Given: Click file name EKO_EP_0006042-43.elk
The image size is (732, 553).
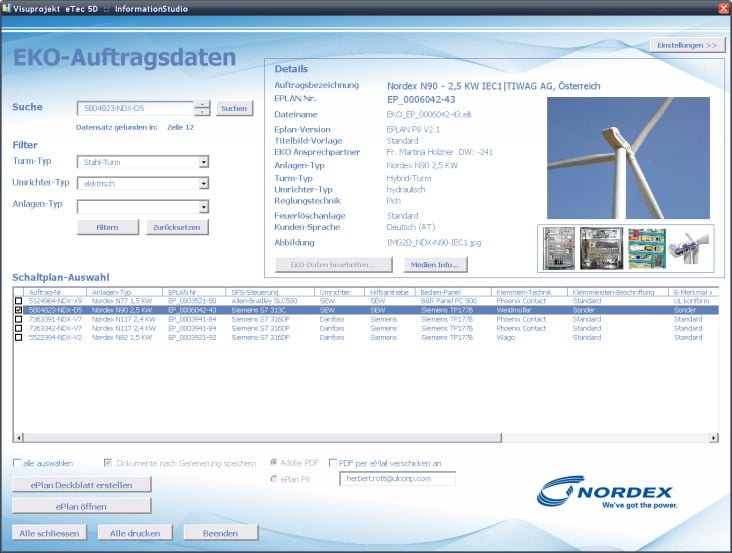Looking at the screenshot, I should pyautogui.click(x=429, y=114).
